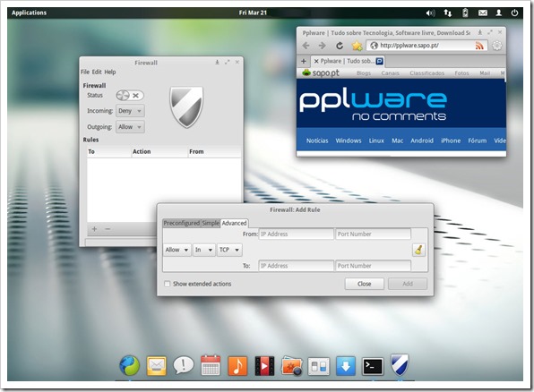The width and height of the screenshot is (534, 392).
Task: Reload the Pplware page
Action: (340, 46)
